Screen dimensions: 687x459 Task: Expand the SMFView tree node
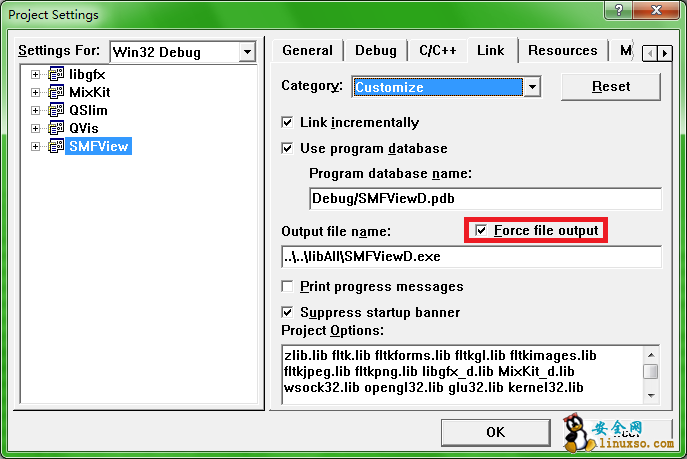[x=36, y=147]
